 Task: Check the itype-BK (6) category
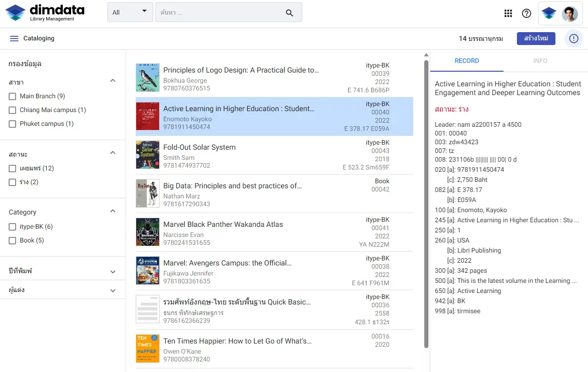pyautogui.click(x=12, y=227)
